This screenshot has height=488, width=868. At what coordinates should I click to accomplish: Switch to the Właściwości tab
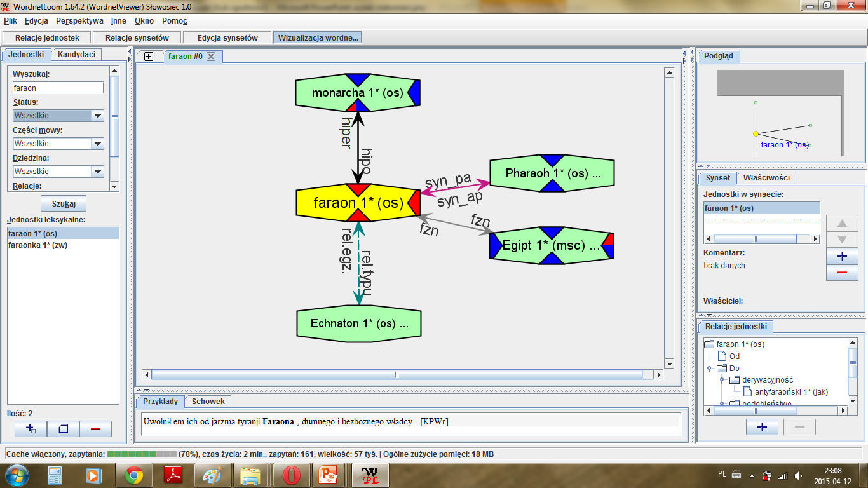tap(766, 178)
